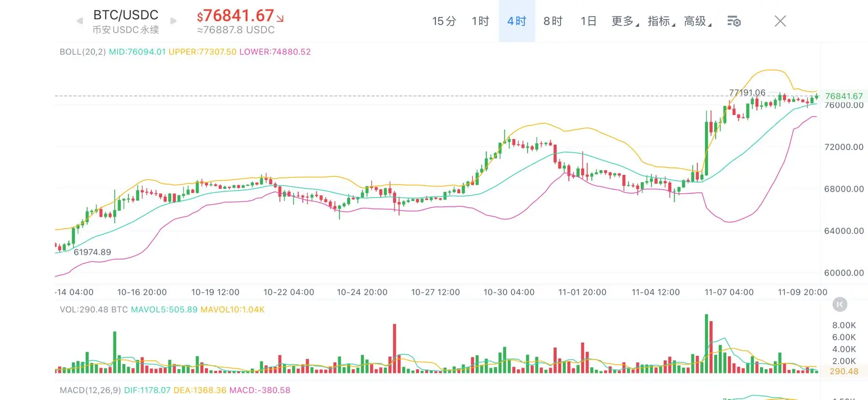Select the 1时 timeframe
This screenshot has height=400, width=868.
[x=481, y=21]
